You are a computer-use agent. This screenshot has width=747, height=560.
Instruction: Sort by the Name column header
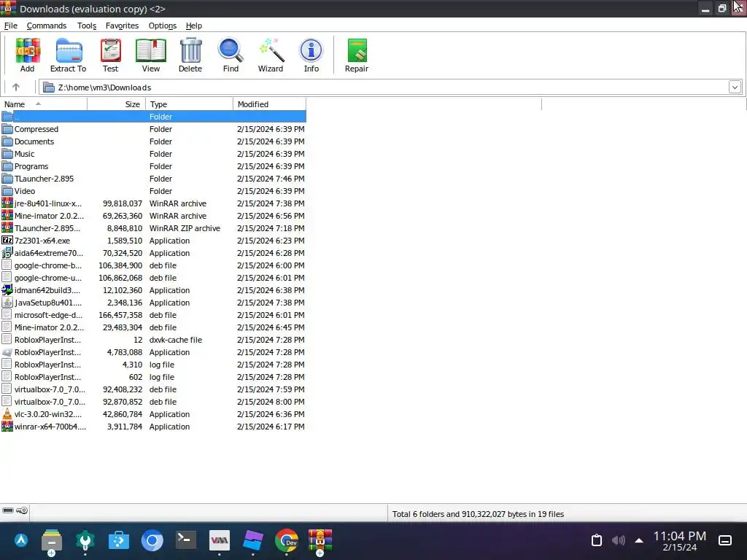pyautogui.click(x=44, y=104)
